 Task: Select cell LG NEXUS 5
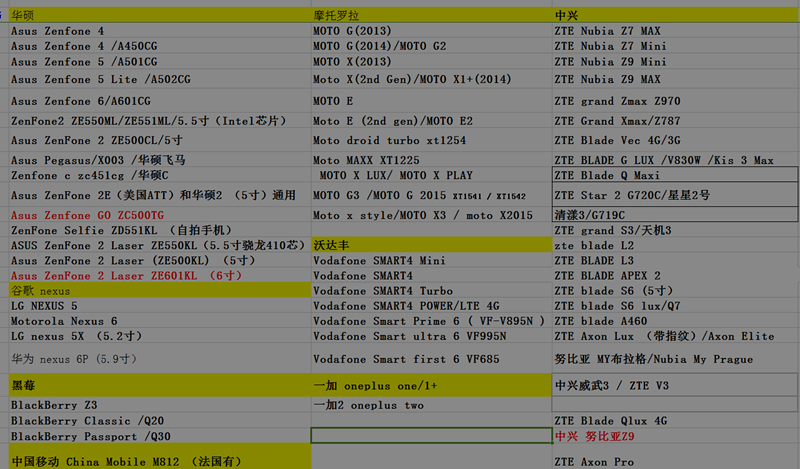tap(160, 306)
